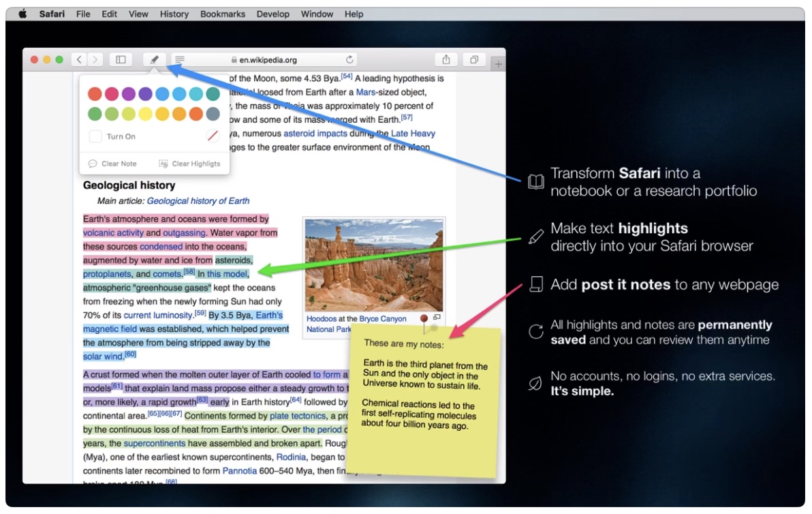
Task: Show the Safari sidebar
Action: pyautogui.click(x=121, y=59)
